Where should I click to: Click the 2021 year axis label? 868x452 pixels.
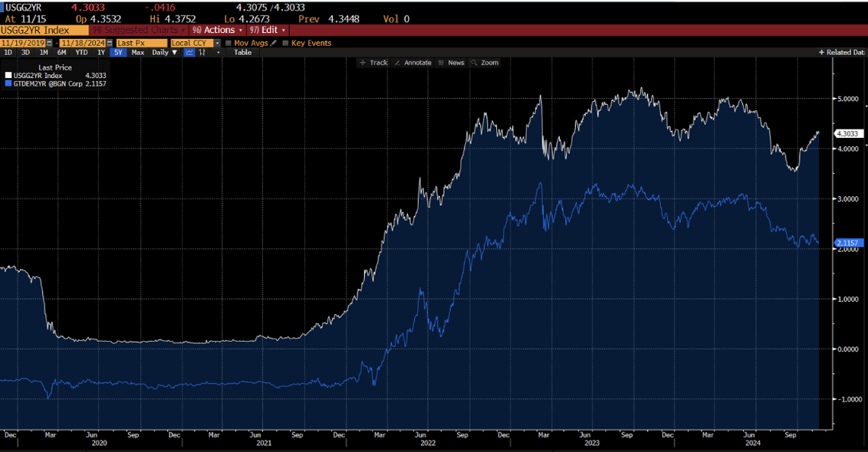(264, 443)
